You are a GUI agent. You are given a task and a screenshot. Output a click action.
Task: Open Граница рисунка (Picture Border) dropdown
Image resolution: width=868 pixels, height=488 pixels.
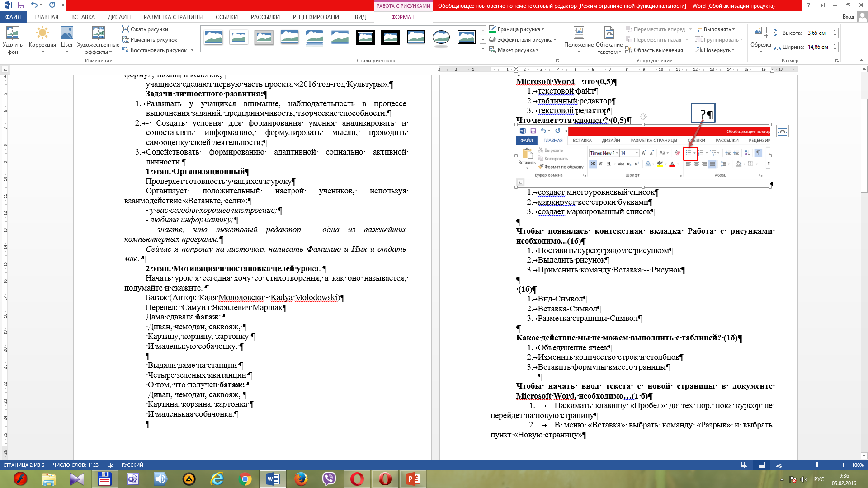pyautogui.click(x=517, y=29)
